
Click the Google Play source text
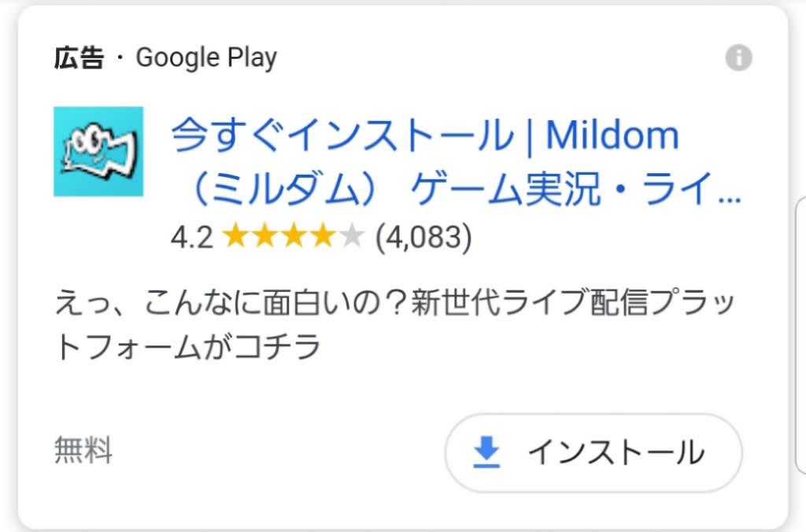[206, 57]
